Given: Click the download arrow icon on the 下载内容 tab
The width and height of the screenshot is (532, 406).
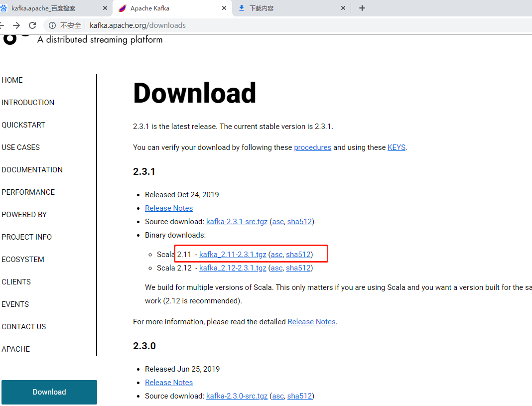Looking at the screenshot, I should point(241,8).
